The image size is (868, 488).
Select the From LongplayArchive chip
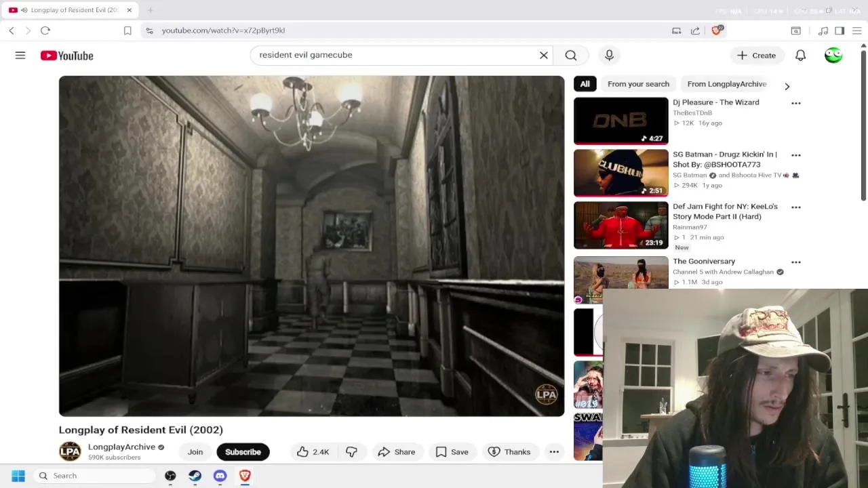click(726, 84)
